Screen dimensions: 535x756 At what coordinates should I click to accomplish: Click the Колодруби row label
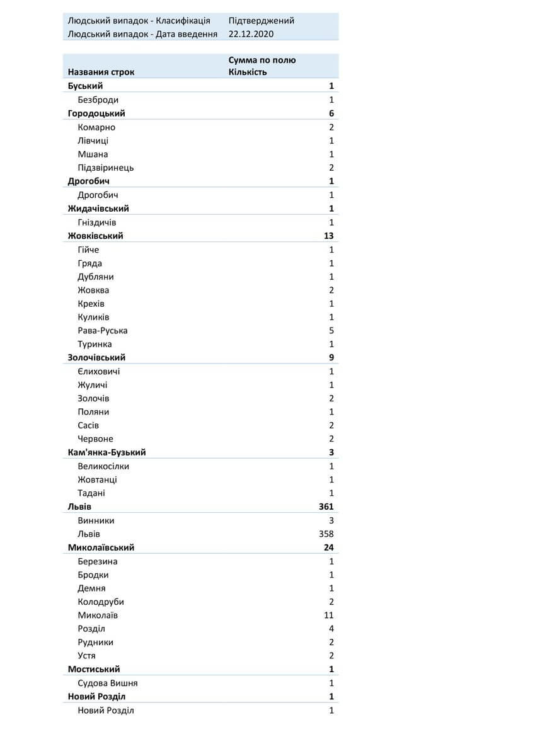pyautogui.click(x=101, y=602)
